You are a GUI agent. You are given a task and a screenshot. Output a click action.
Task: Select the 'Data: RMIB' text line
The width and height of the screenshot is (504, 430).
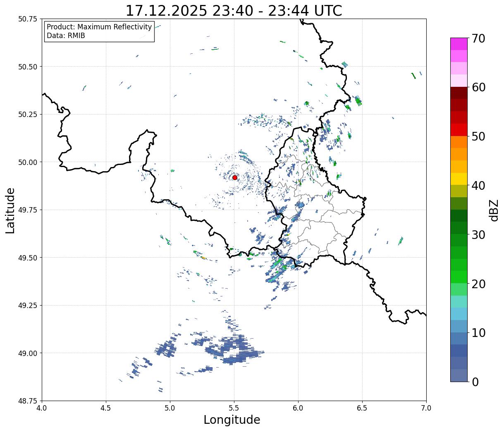coord(66,36)
